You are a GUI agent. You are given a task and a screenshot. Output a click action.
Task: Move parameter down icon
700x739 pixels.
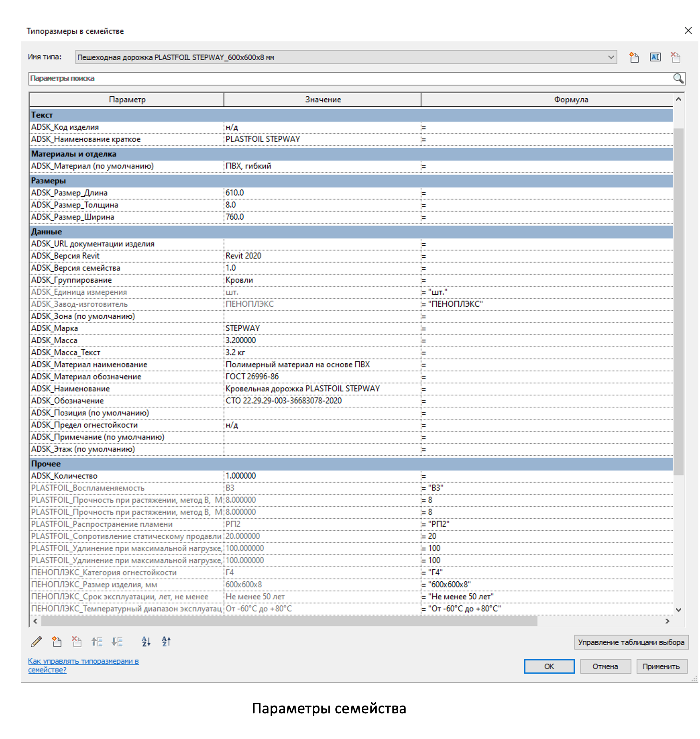[117, 642]
